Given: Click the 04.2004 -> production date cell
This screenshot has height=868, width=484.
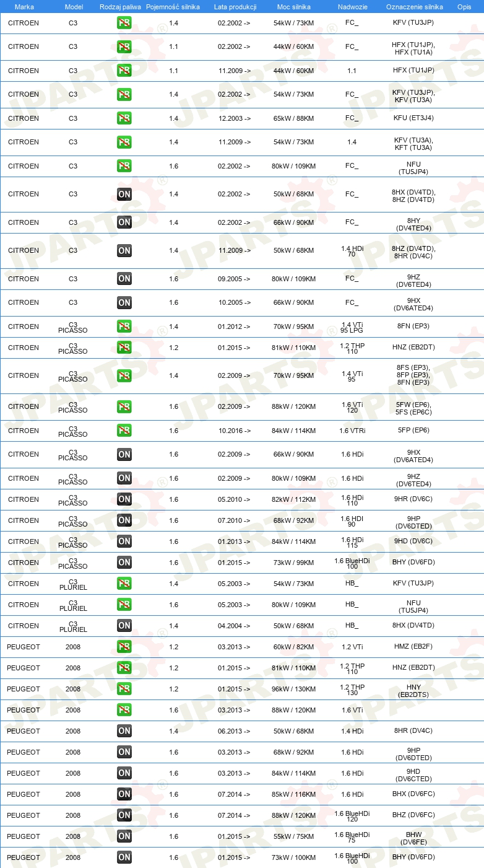Looking at the screenshot, I should tap(235, 626).
